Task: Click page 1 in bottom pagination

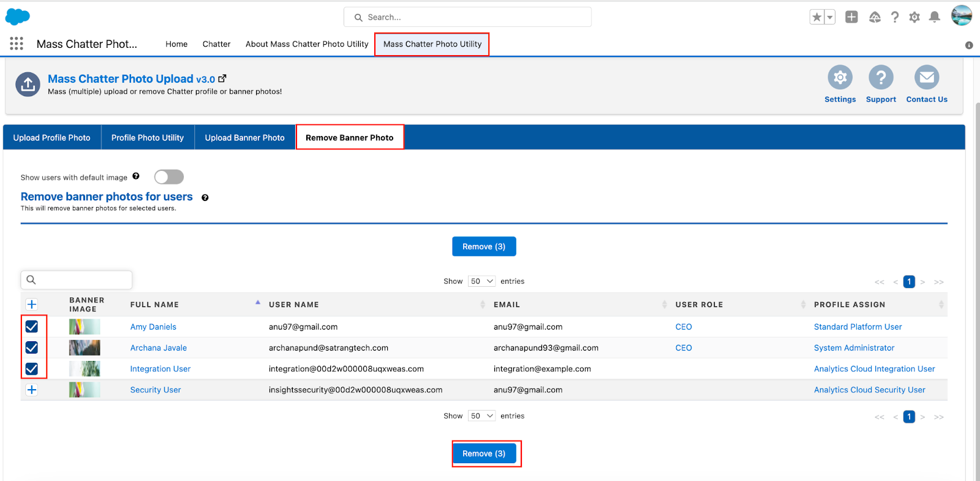Action: point(909,417)
